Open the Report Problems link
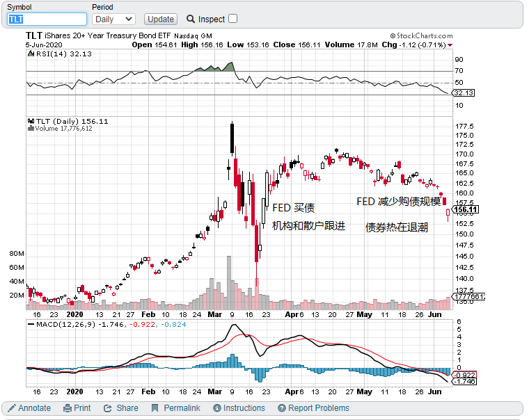 coord(319,408)
